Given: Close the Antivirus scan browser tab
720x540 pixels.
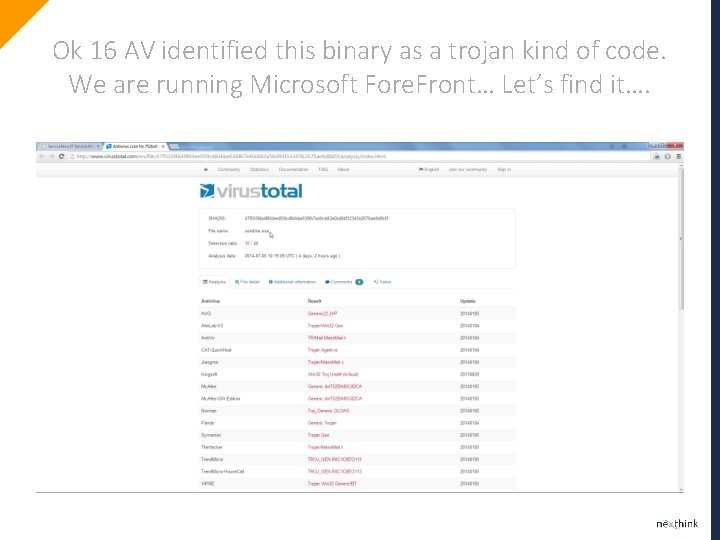Looking at the screenshot, I should 163,146.
